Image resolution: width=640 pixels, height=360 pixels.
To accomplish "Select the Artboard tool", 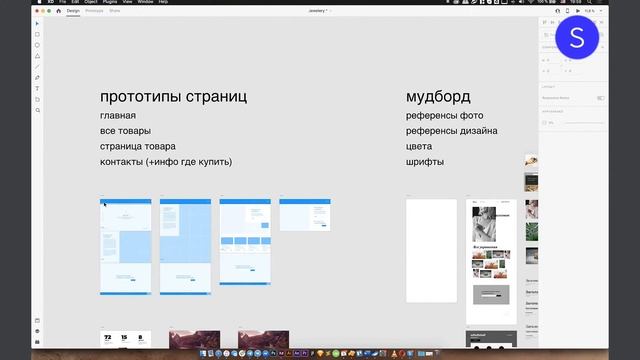I will pos(37,100).
